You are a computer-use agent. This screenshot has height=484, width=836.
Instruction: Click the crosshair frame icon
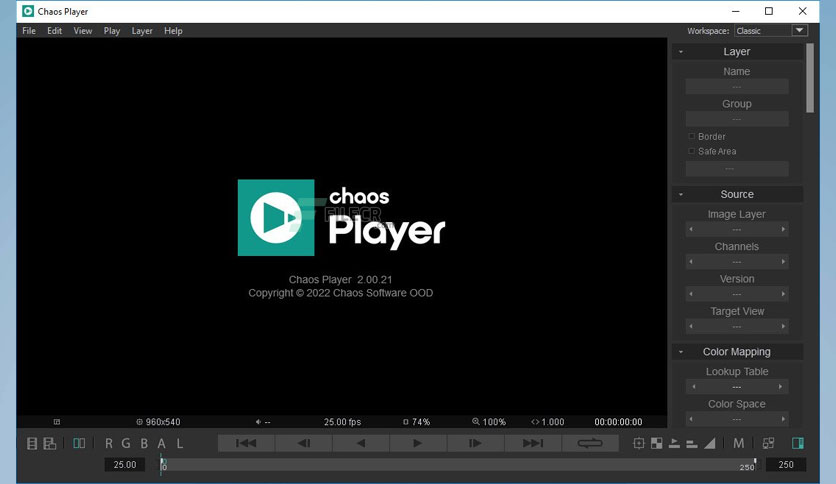coord(639,443)
